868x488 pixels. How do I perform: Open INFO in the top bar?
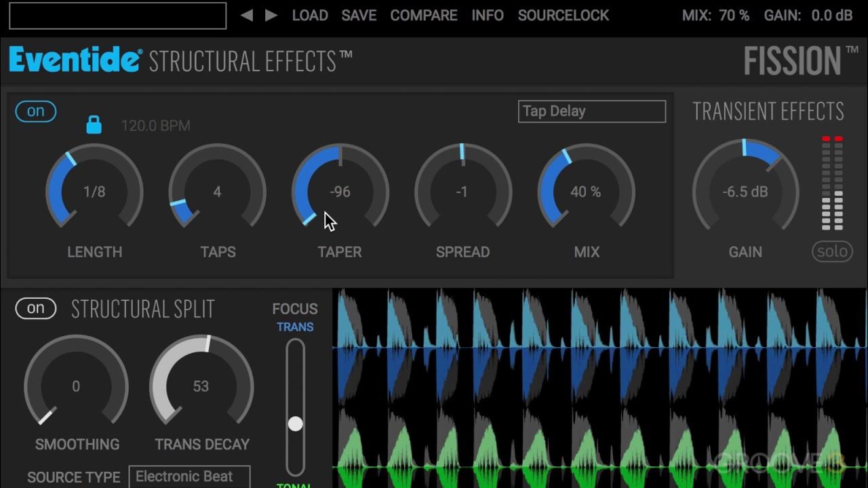point(488,15)
